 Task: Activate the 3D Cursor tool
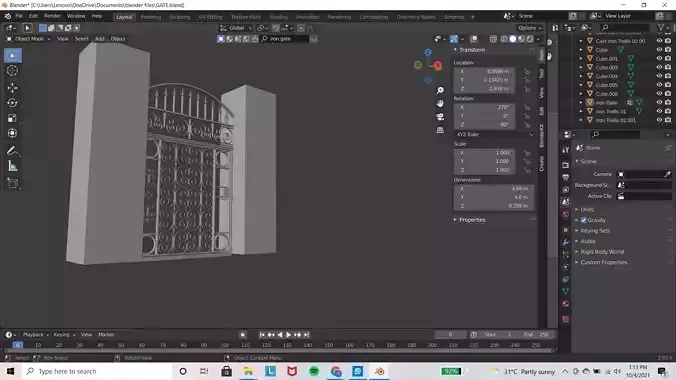(x=13, y=71)
